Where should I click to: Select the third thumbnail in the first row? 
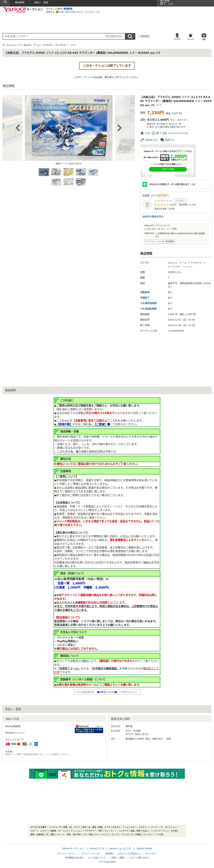click(x=68, y=172)
